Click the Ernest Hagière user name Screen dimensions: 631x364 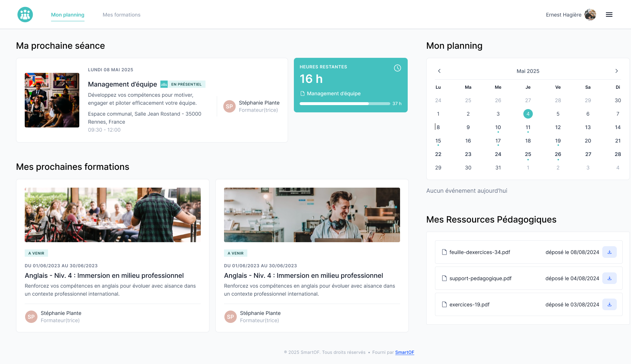pyautogui.click(x=564, y=15)
